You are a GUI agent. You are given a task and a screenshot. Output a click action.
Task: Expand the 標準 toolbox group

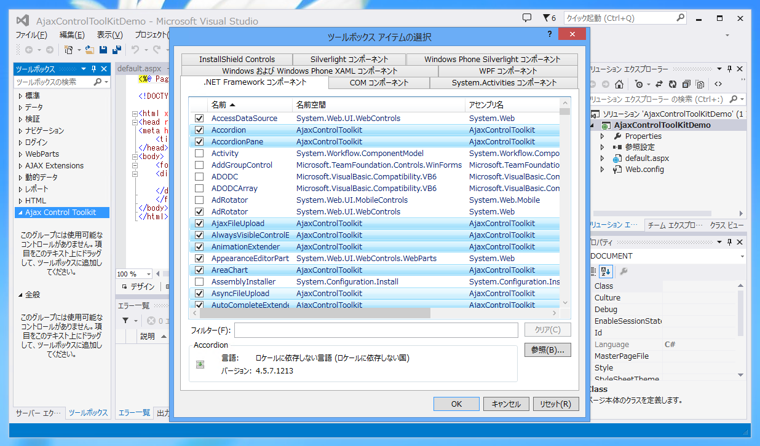20,96
